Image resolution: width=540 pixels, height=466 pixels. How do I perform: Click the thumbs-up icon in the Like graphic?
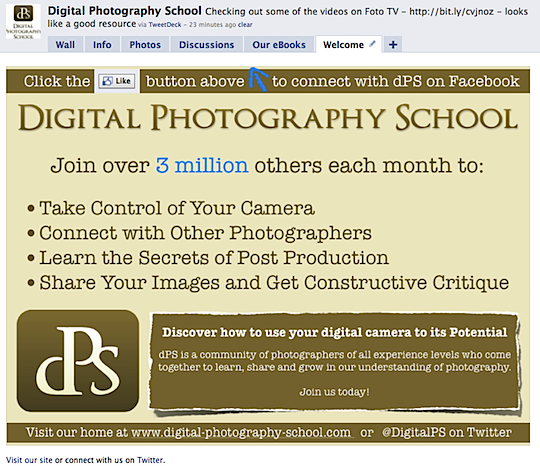coord(107,81)
